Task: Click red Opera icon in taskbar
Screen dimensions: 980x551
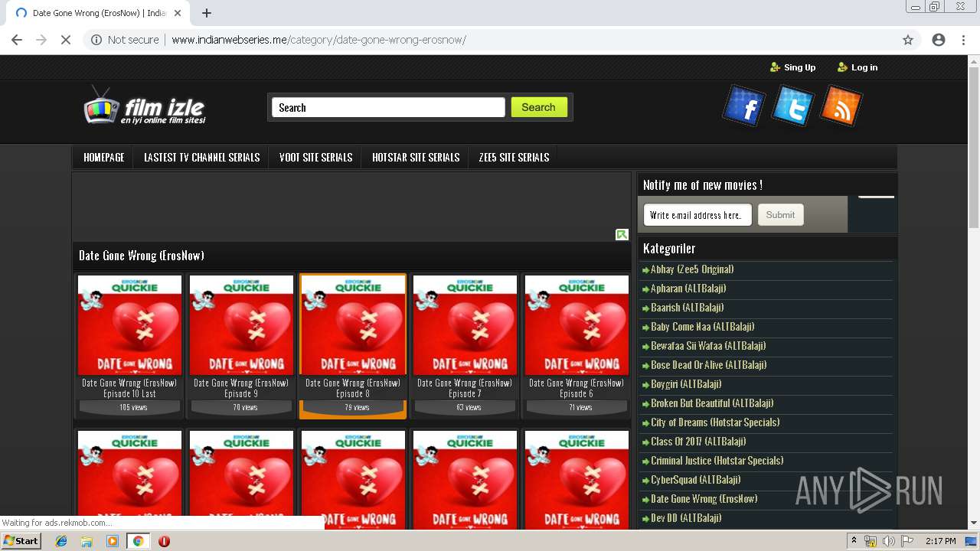Action: (164, 541)
